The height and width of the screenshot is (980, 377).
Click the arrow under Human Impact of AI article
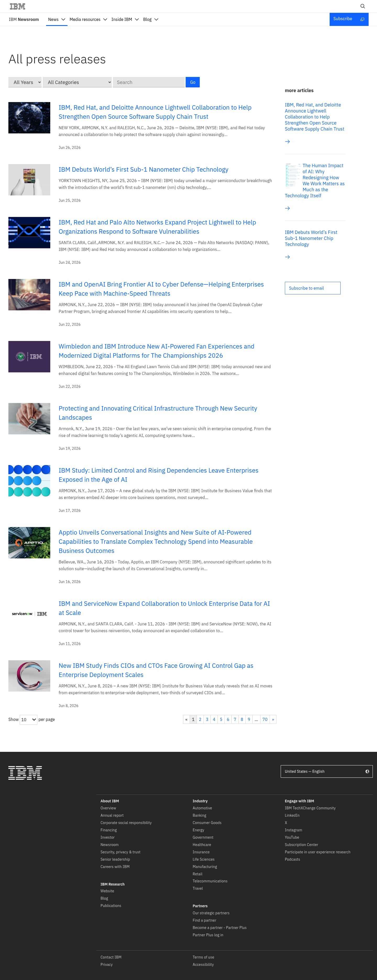coord(287,208)
